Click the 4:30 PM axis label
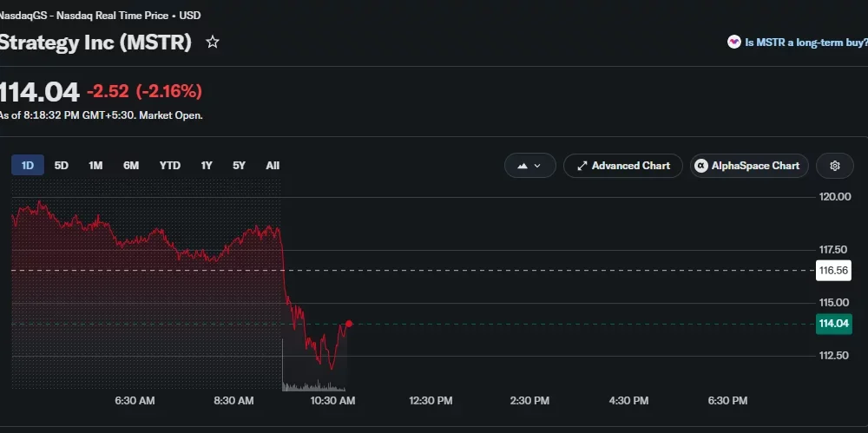Viewport: 868px width, 433px height. click(628, 400)
